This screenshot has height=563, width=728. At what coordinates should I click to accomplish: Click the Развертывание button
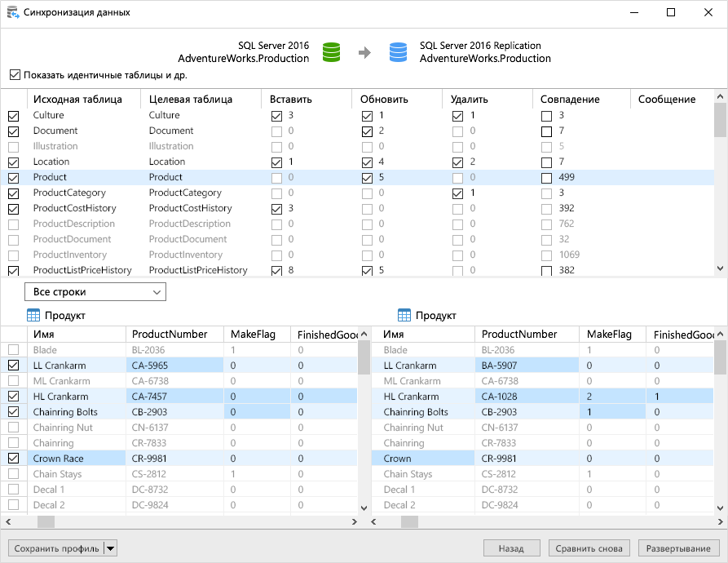point(678,548)
